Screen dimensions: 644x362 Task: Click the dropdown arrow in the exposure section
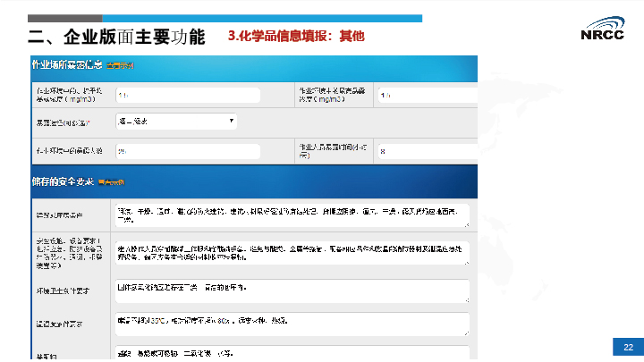[232, 120]
